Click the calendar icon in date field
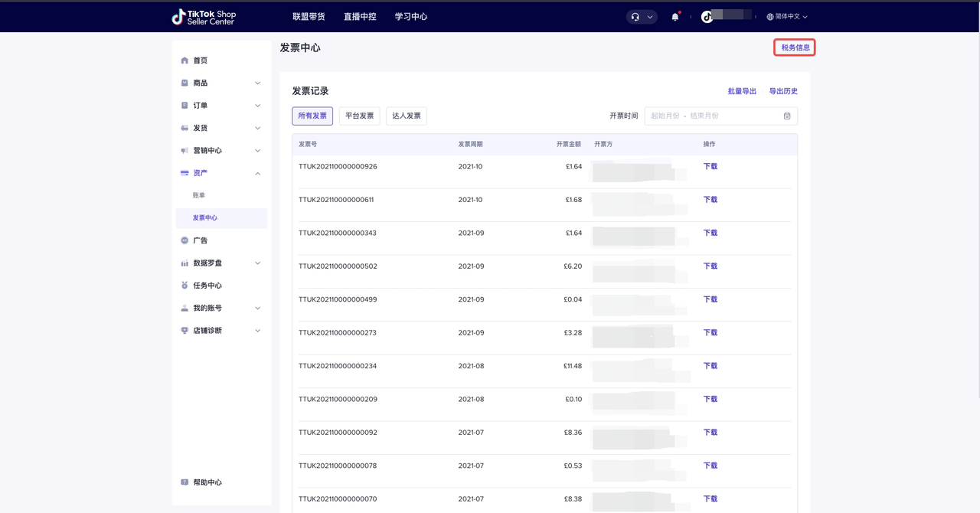The height and width of the screenshot is (513, 980). [787, 116]
